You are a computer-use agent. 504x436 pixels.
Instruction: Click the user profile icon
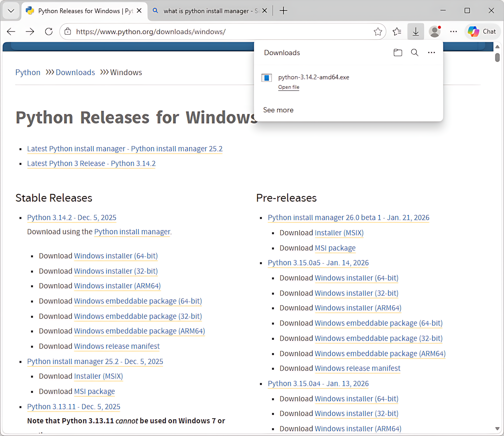coord(435,32)
